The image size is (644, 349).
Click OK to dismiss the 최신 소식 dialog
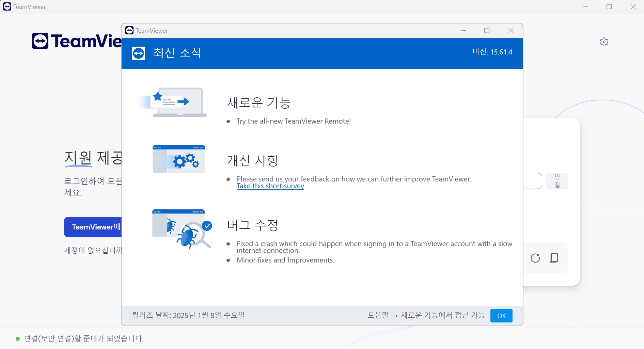[501, 316]
